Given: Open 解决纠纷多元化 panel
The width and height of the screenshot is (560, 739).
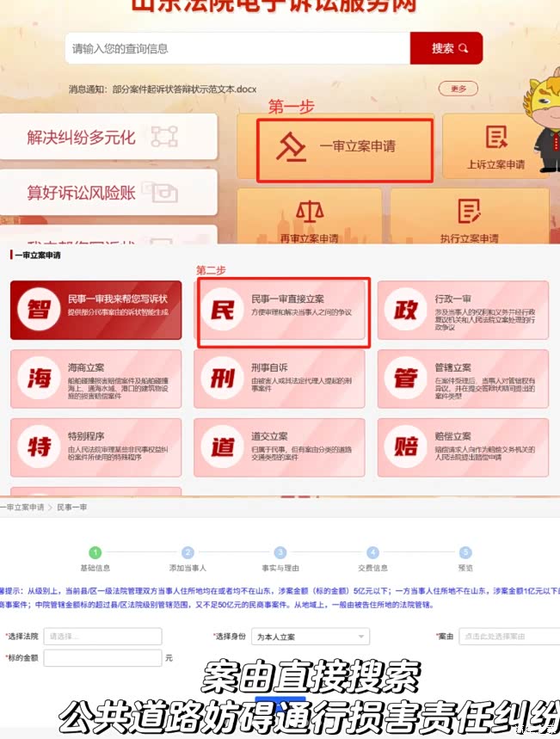Looking at the screenshot, I should [108, 137].
